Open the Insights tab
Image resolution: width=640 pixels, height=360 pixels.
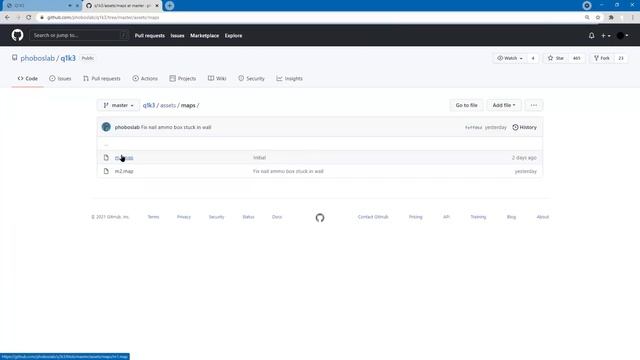[x=289, y=78]
